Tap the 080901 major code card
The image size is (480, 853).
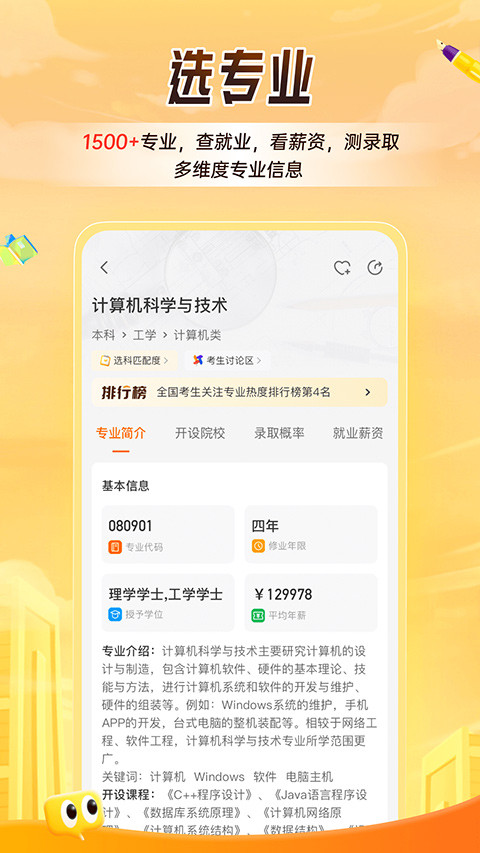pos(168,534)
